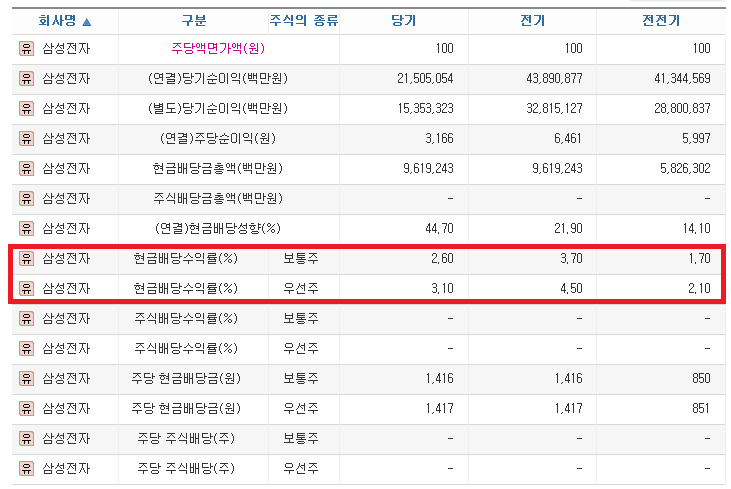The image size is (731, 489).
Task: Click the 전기 column header
Action: click(x=532, y=21)
